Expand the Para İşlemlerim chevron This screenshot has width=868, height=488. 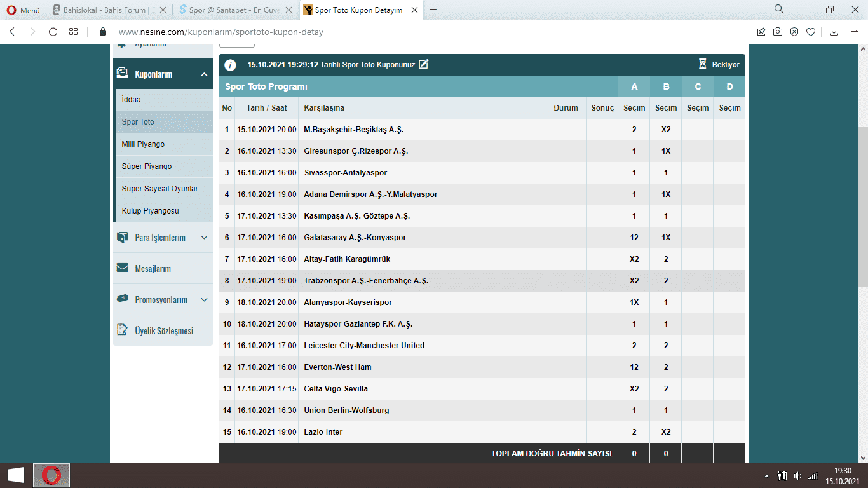pyautogui.click(x=204, y=238)
